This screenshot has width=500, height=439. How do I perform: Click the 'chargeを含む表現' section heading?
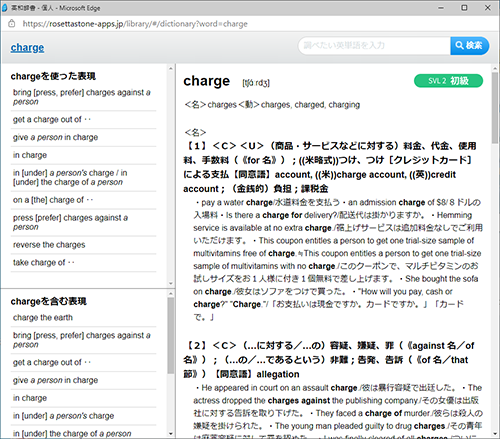coord(49,301)
